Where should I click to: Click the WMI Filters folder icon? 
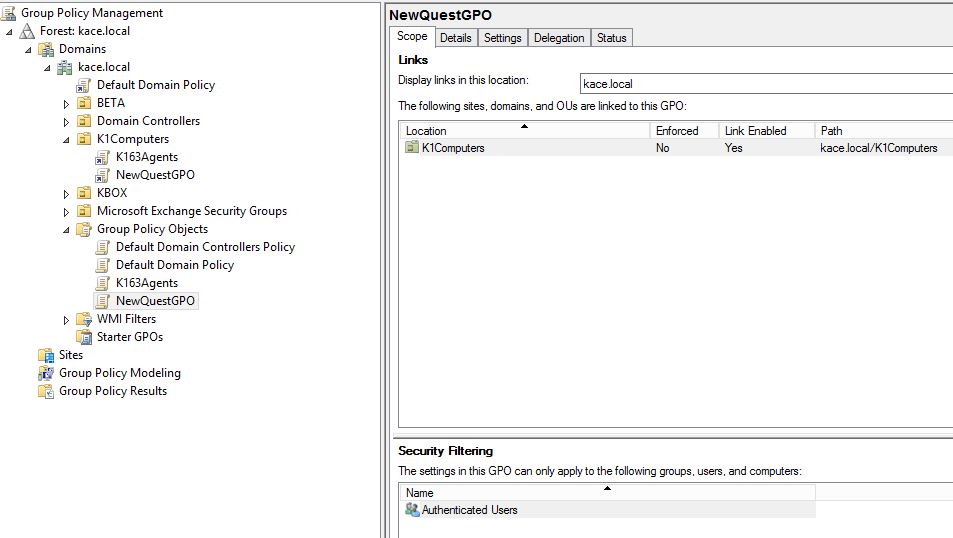pos(84,319)
